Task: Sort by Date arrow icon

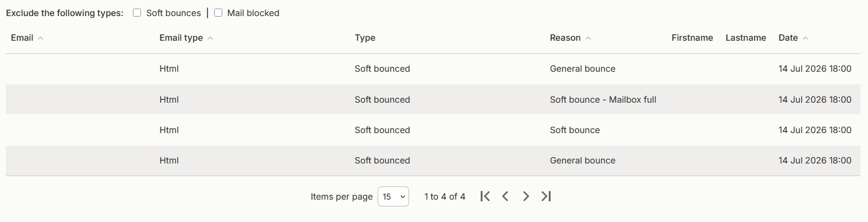Action: (x=805, y=38)
